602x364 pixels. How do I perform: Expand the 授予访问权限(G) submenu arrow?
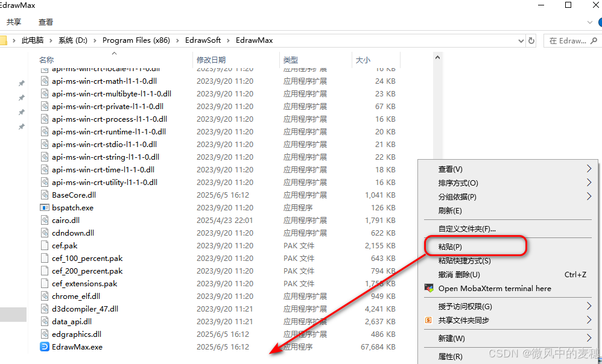[589, 306]
